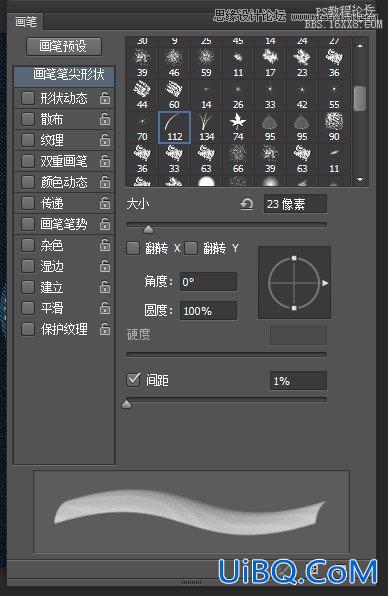Select the 112 curved-stroke brush tip
Screen dimensions: 388x596
pos(174,127)
